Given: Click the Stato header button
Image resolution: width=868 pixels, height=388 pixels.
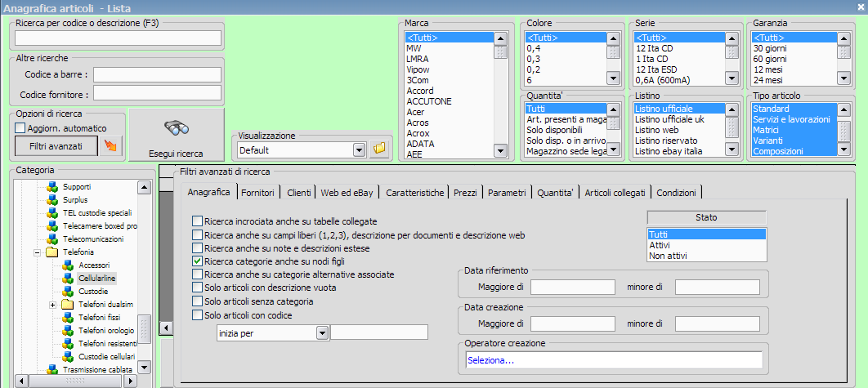Looking at the screenshot, I should click(x=707, y=217).
